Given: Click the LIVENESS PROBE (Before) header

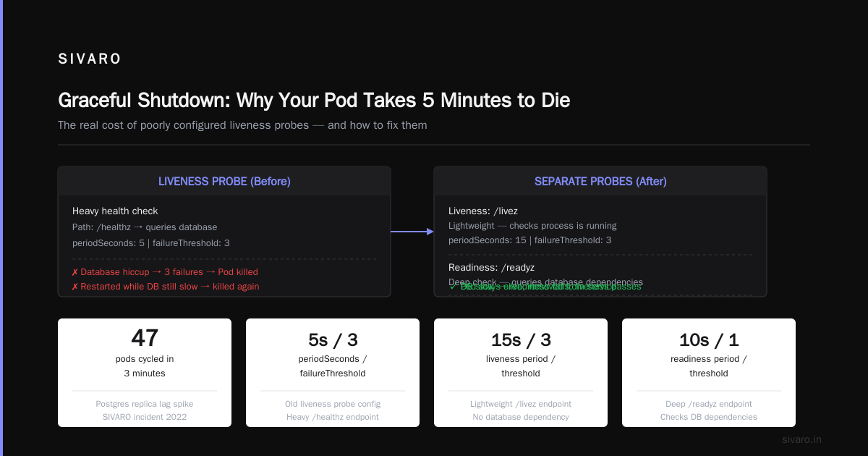Looking at the screenshot, I should click(x=224, y=181).
